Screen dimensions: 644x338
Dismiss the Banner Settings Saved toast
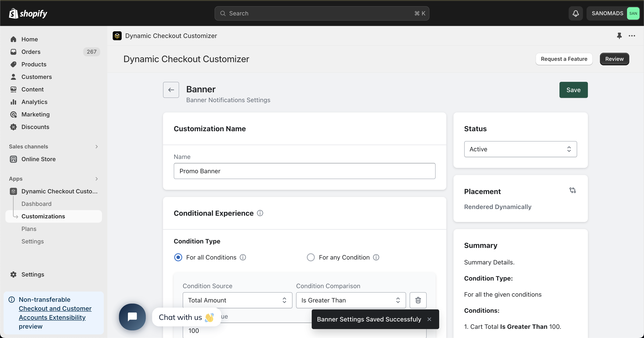[429, 319]
